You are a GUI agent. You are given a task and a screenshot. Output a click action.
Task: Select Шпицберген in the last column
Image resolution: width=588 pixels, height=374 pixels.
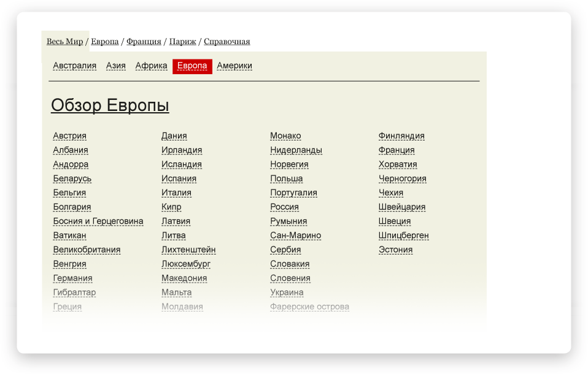point(403,236)
